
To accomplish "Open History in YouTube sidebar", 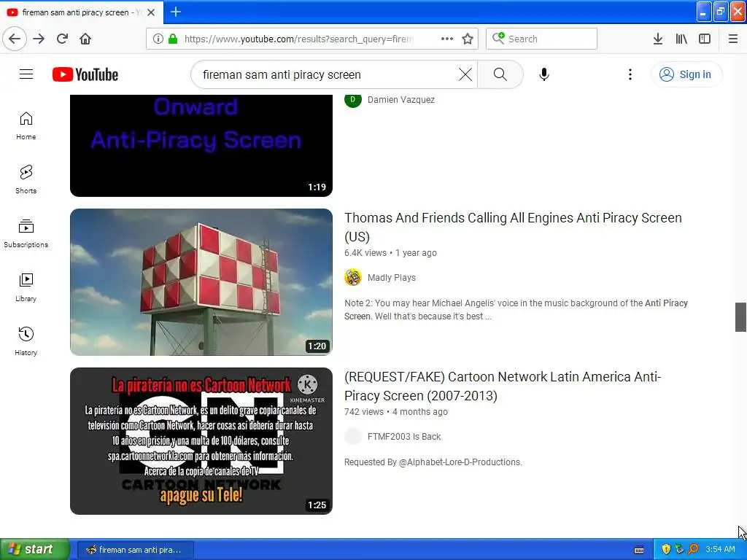I will (26, 341).
